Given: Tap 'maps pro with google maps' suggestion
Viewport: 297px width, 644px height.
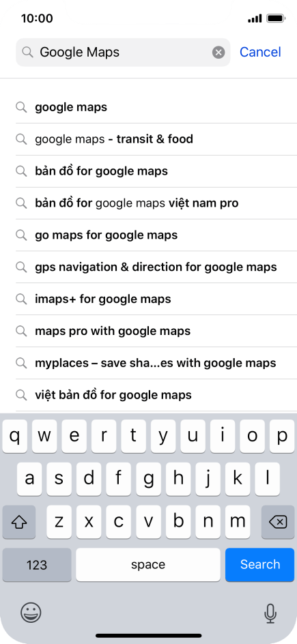Looking at the screenshot, I should 156,332.
